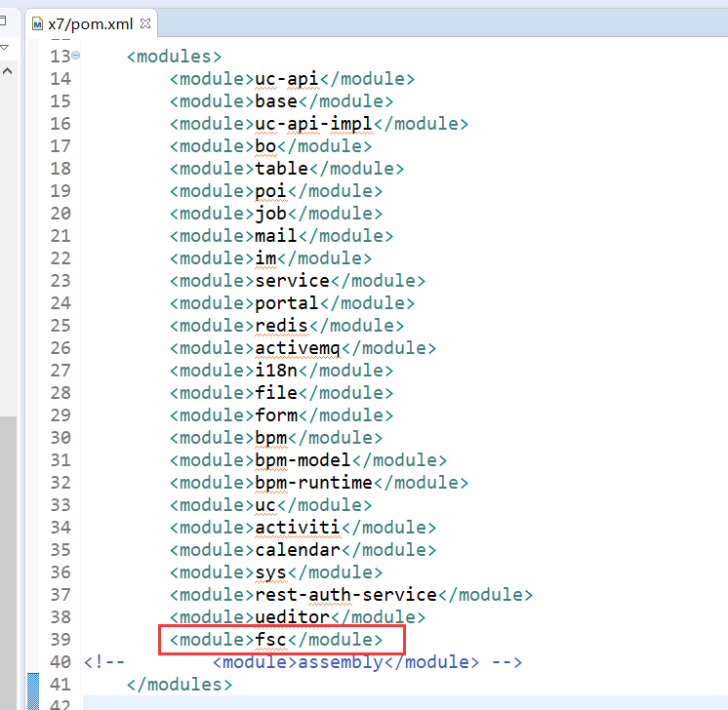Screen dimensions: 728x710
Task: Click the closing modules tag on line 41
Action: point(180,685)
